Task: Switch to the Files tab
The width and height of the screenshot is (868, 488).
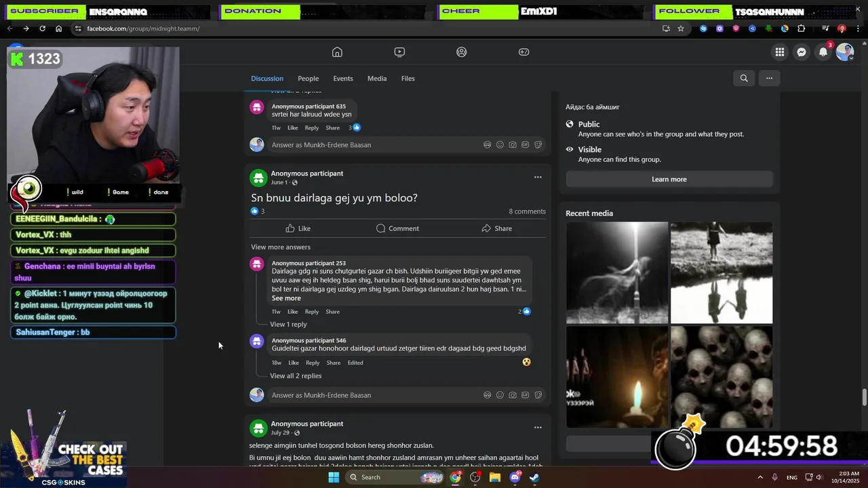Action: pyautogui.click(x=408, y=79)
